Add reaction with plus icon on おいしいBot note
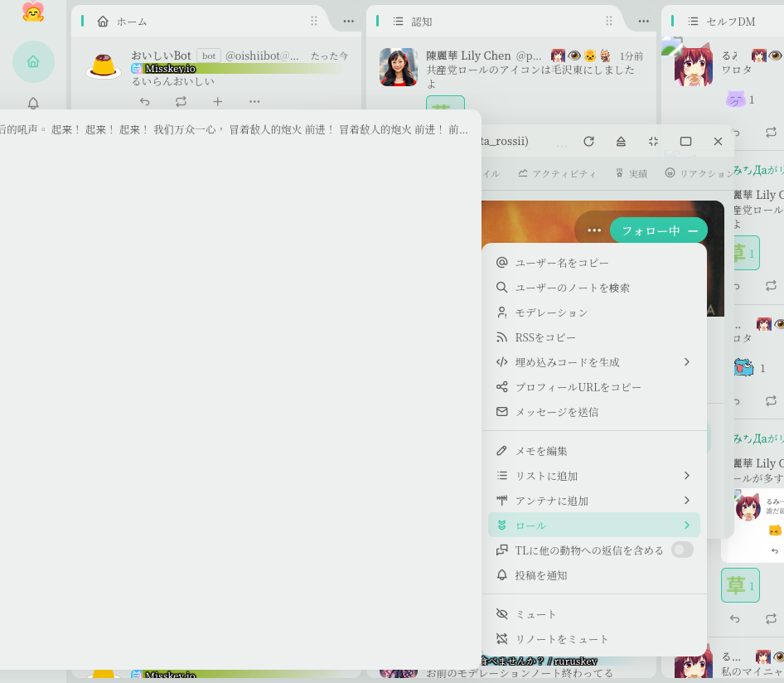The image size is (784, 683). tap(217, 102)
